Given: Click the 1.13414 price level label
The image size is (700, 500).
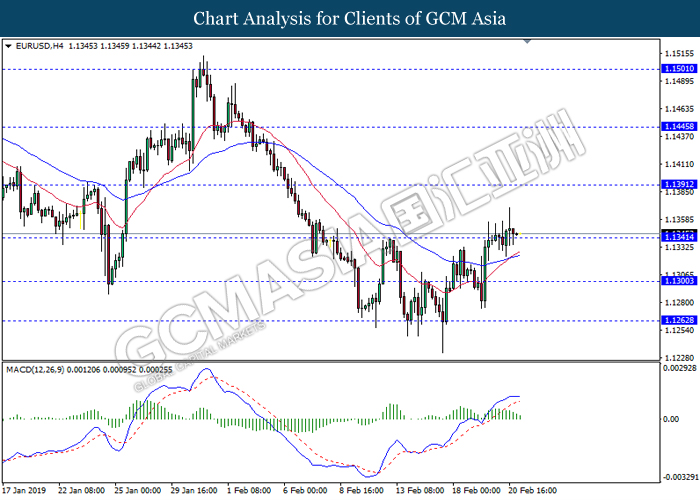Looking at the screenshot, I should (679, 237).
